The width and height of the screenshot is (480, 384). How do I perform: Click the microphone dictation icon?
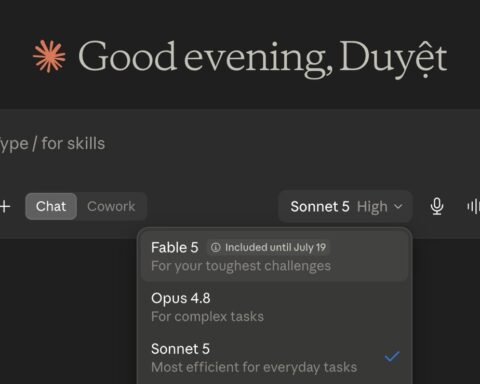tap(437, 206)
